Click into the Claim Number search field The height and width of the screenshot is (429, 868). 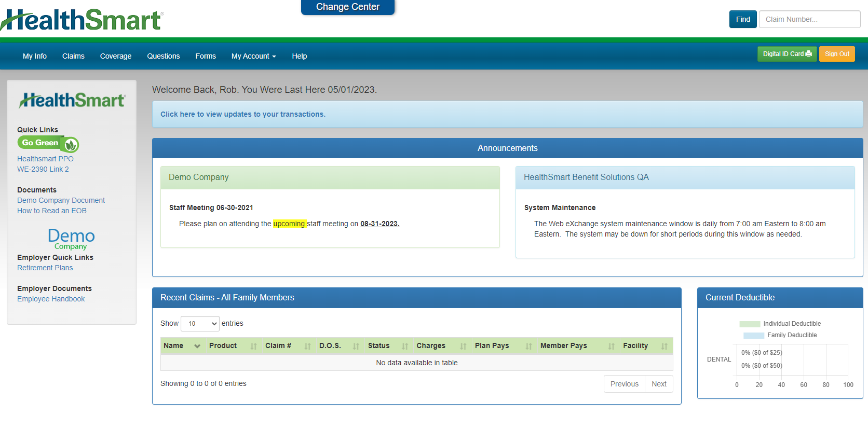click(809, 19)
